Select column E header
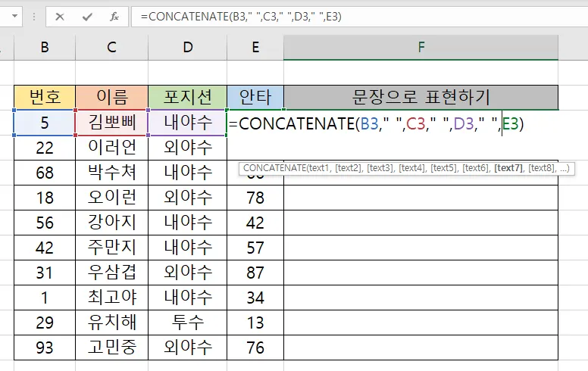The image size is (588, 371). (255, 48)
